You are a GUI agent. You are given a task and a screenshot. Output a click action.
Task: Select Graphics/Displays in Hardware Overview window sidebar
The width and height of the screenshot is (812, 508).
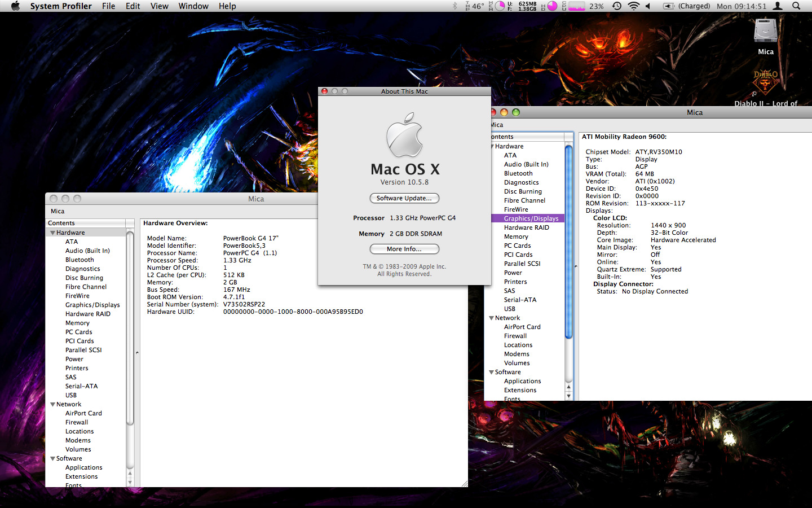(92, 305)
